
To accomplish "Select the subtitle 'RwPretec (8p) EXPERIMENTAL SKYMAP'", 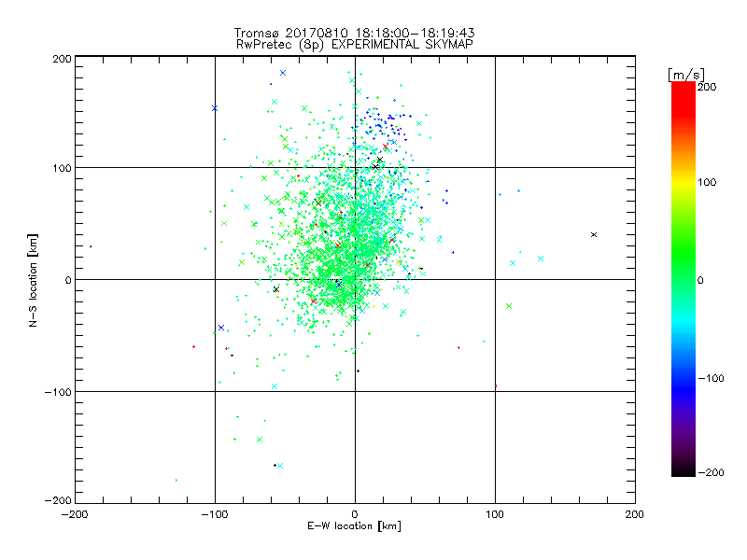I will tap(354, 45).
